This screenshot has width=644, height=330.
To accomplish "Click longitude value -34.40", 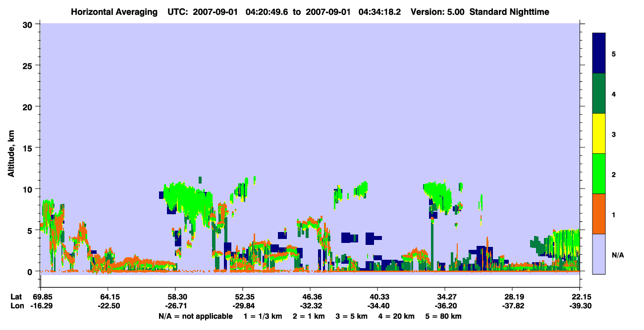I will [x=377, y=306].
